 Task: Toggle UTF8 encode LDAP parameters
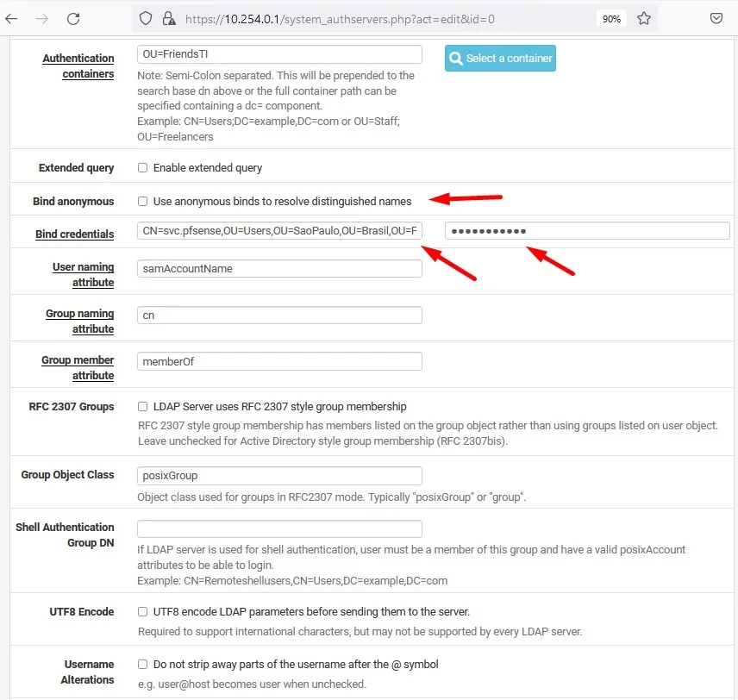[143, 612]
